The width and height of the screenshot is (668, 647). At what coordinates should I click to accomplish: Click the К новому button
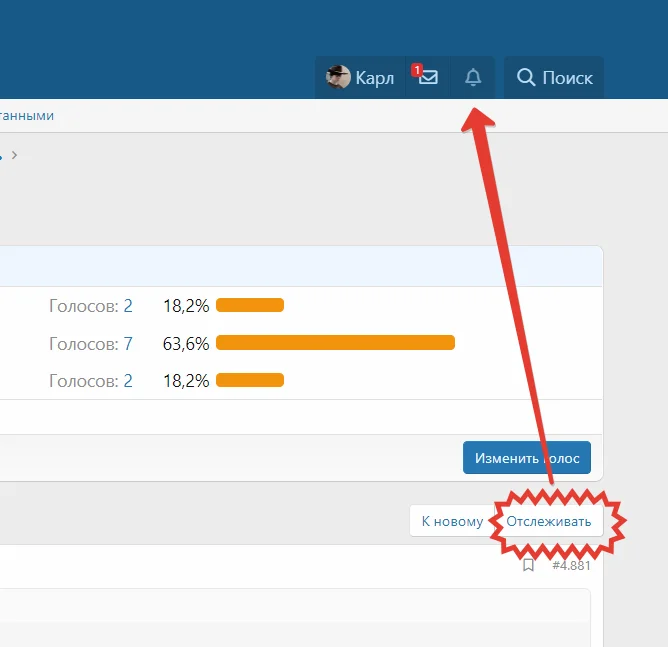(452, 521)
